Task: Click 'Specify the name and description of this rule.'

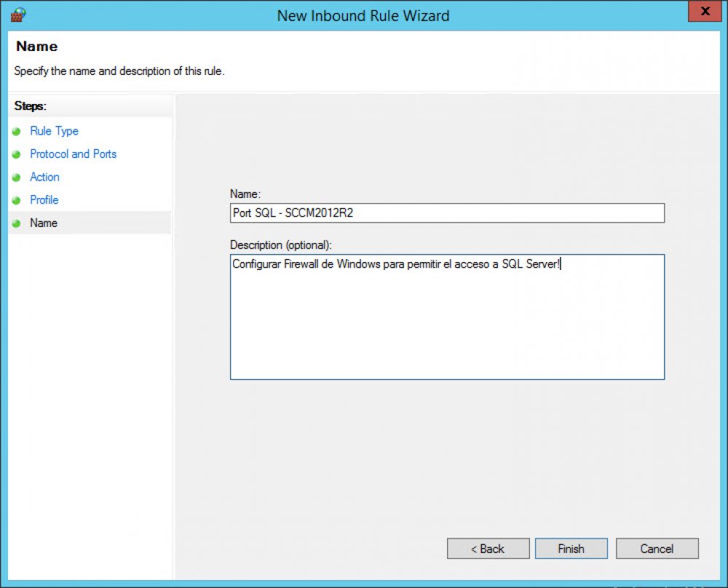Action: point(119,71)
